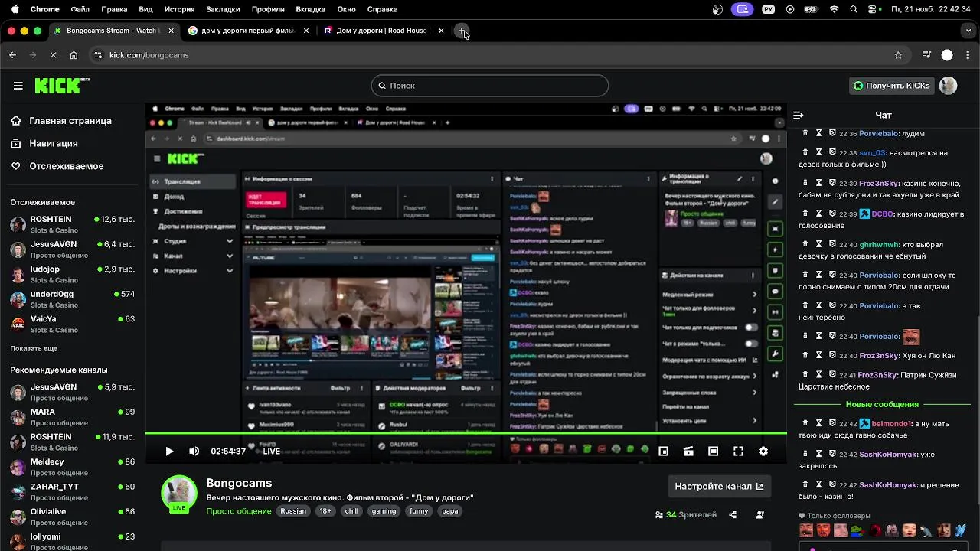Play the Bongocams stream video
980x551 pixels.
point(169,452)
